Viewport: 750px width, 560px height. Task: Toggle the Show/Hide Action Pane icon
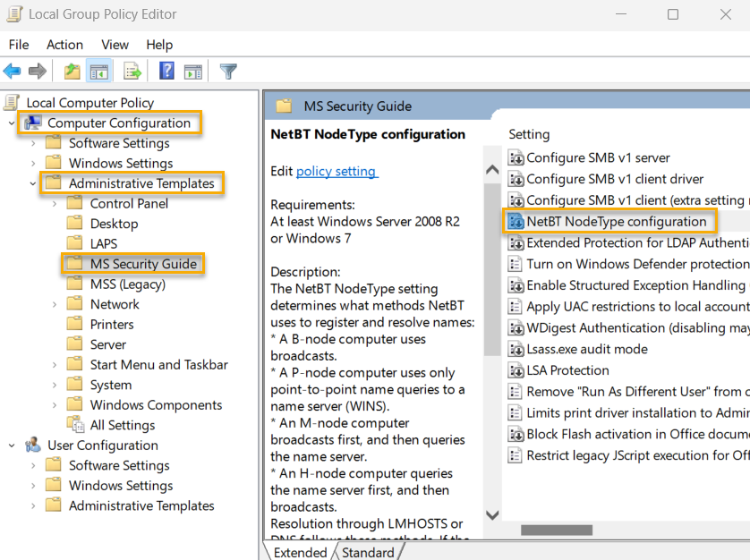tap(194, 71)
